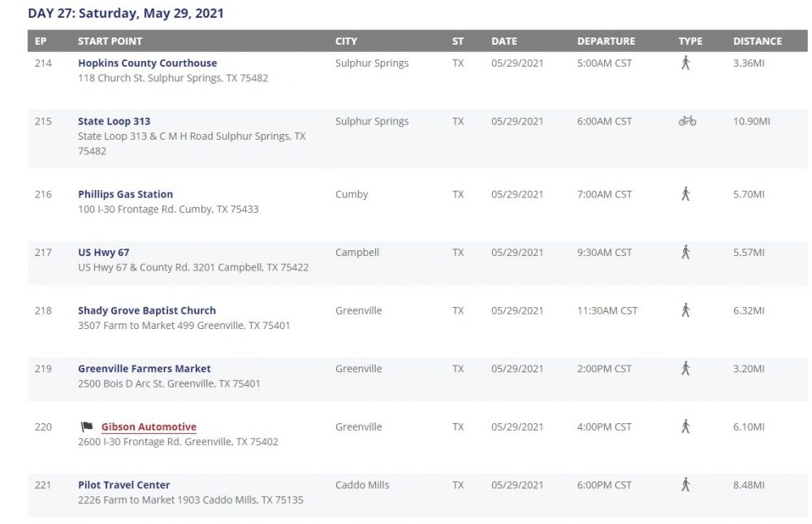Screen dimensions: 812x524
Task: Click the walking icon for episode 214
Action: [x=685, y=63]
